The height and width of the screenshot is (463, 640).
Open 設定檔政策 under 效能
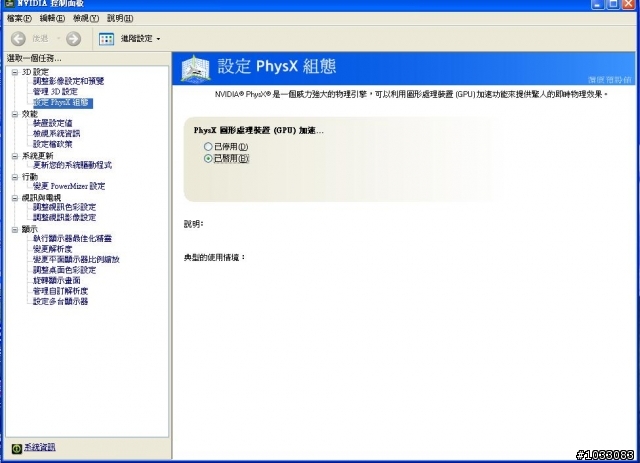tap(53, 144)
